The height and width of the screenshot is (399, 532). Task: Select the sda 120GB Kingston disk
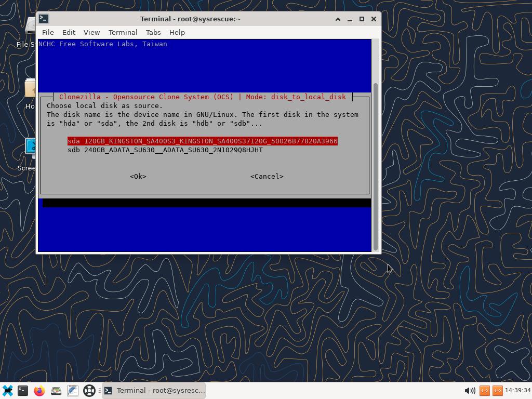202,141
